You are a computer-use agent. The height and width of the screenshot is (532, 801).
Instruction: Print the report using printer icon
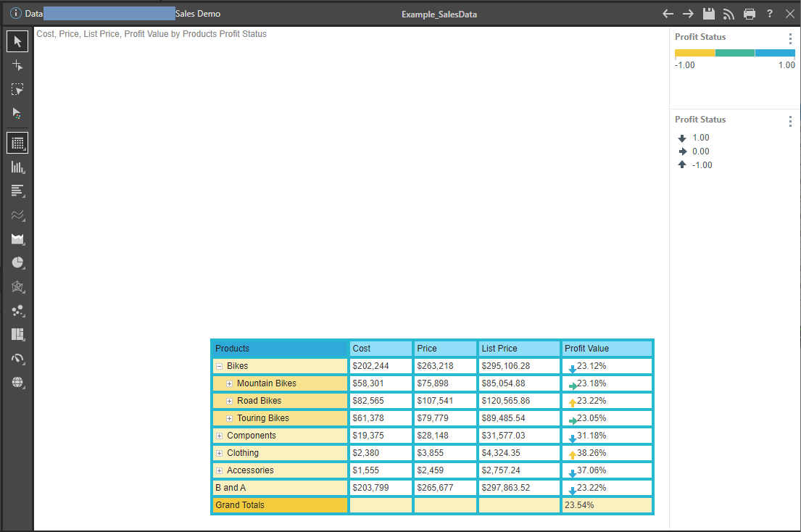coord(750,14)
